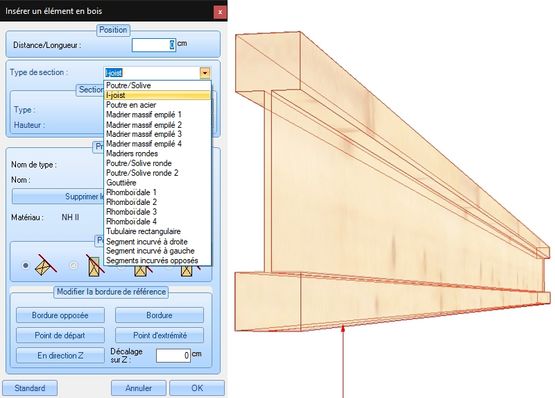Pick the 'Gouttière' section type

[x=158, y=183]
